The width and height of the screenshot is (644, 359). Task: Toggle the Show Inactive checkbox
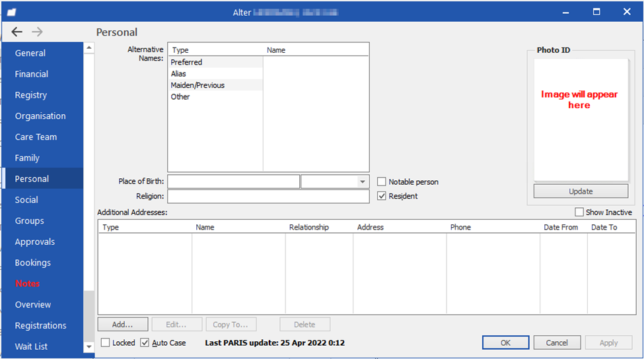click(579, 212)
